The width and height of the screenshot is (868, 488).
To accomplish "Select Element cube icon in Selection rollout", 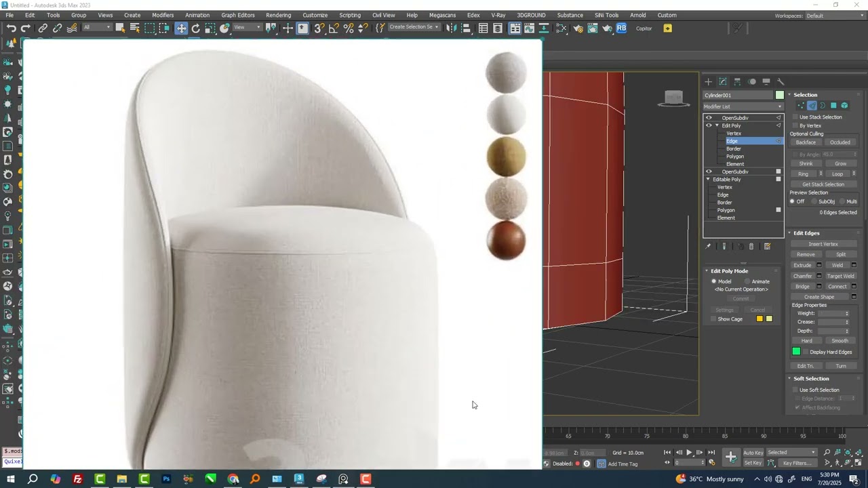I will pyautogui.click(x=844, y=106).
